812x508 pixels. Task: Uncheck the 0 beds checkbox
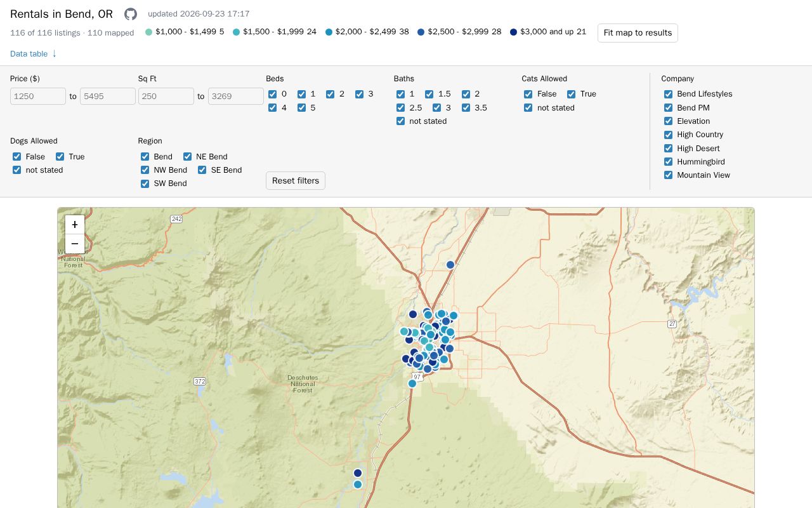(273, 94)
